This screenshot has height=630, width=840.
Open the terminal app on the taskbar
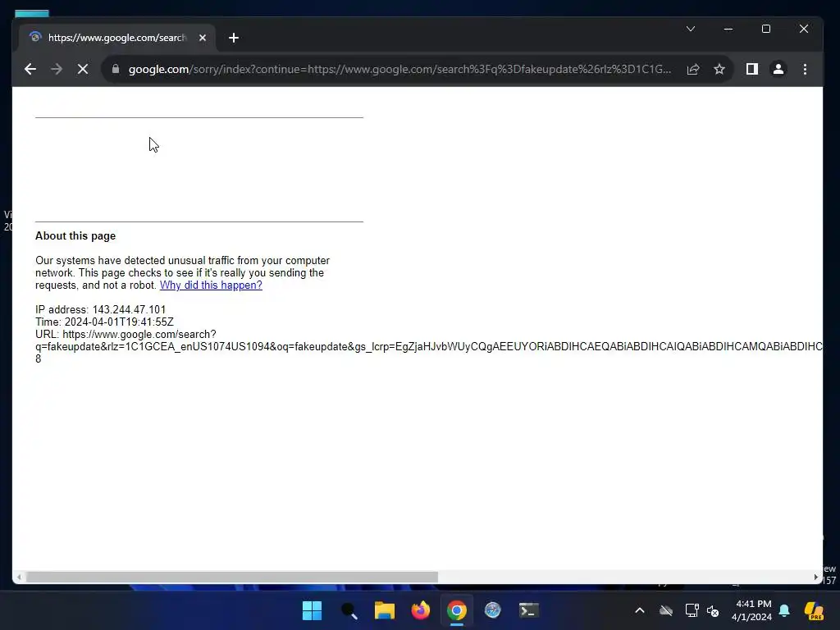click(x=529, y=610)
